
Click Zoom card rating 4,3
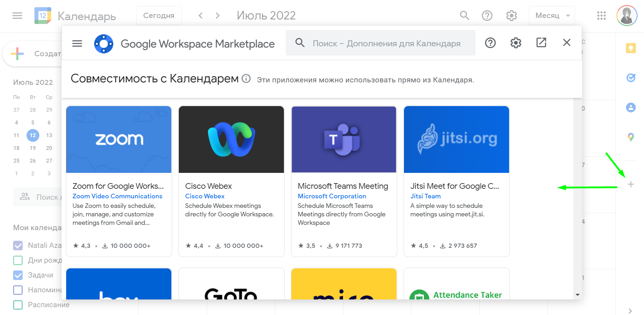click(82, 246)
